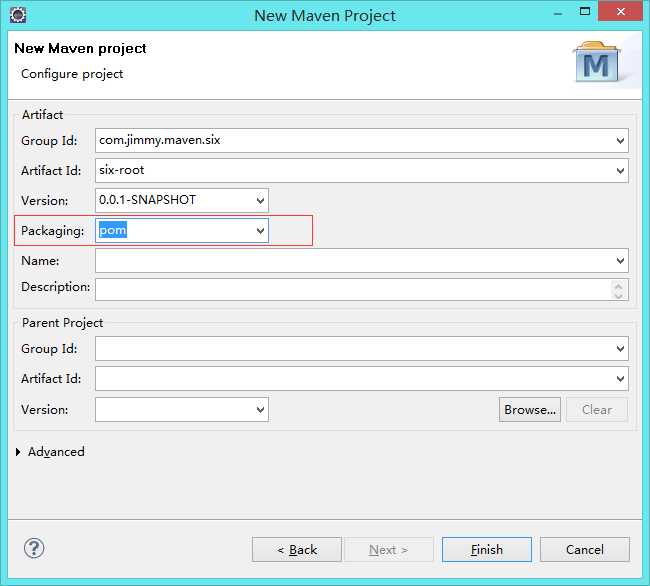Open the Parent Project Artifact Id dropdown arrow
The width and height of the screenshot is (650, 586).
pos(620,378)
